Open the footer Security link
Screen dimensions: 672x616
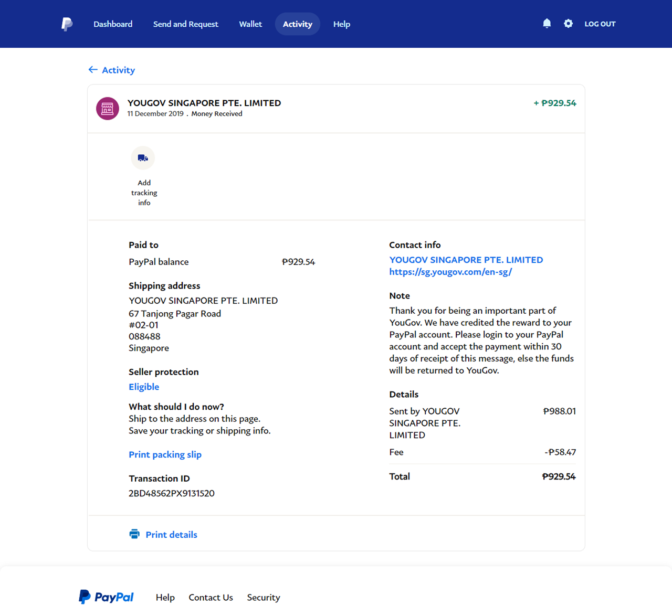click(264, 597)
